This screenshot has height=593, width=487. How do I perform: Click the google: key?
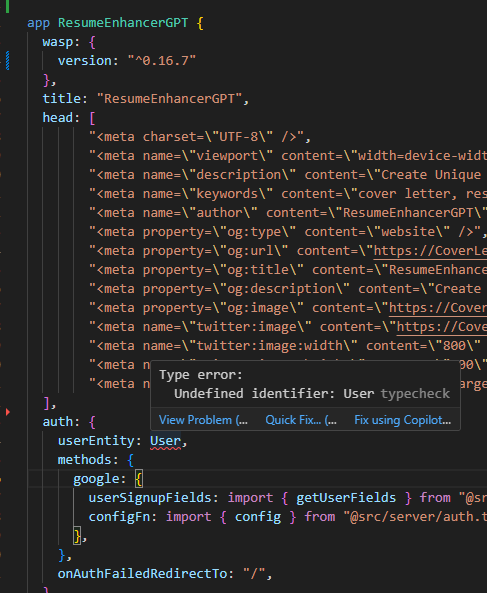[99, 479]
